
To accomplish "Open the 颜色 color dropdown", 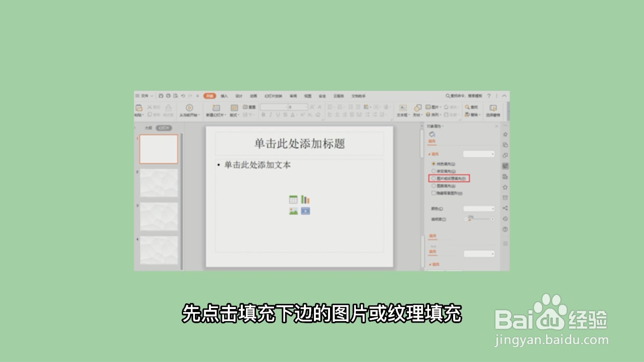I will pos(479,209).
